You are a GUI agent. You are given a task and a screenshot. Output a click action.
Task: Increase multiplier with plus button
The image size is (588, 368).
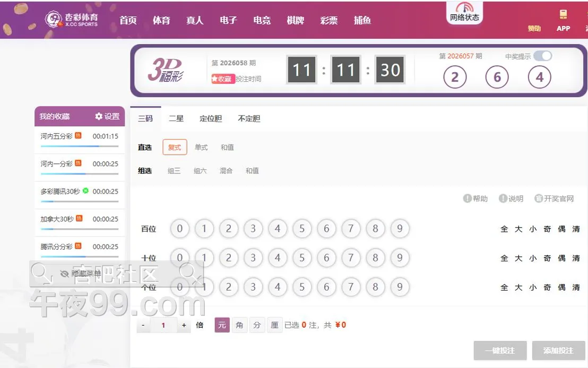[x=184, y=325]
